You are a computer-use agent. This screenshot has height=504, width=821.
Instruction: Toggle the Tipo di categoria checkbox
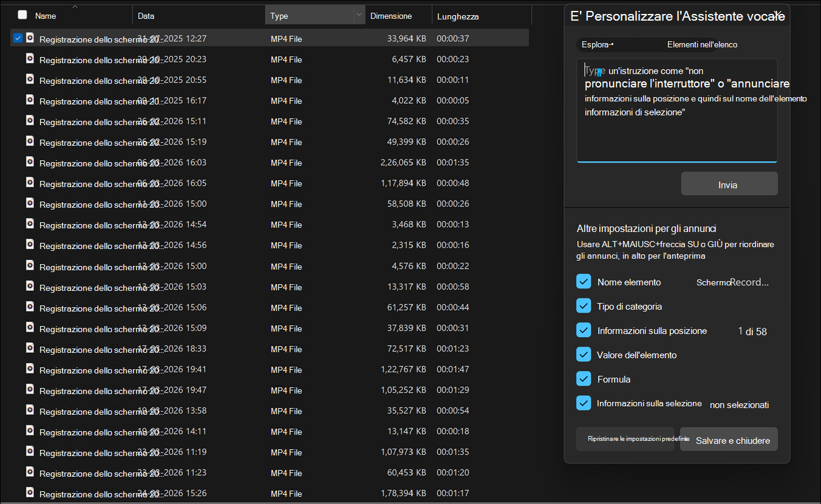coord(584,306)
